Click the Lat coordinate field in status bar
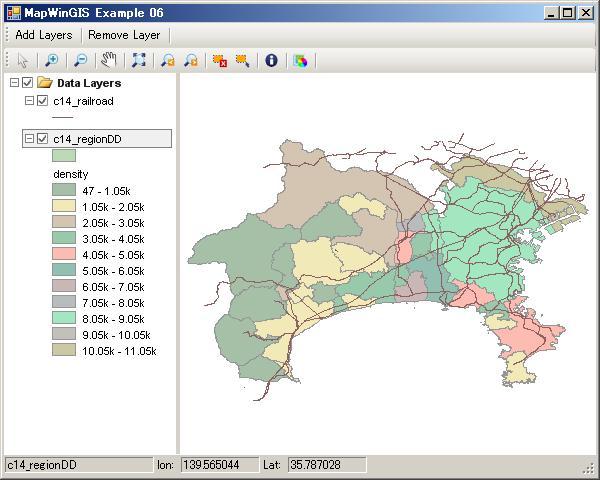This screenshot has width=600, height=480. (326, 465)
